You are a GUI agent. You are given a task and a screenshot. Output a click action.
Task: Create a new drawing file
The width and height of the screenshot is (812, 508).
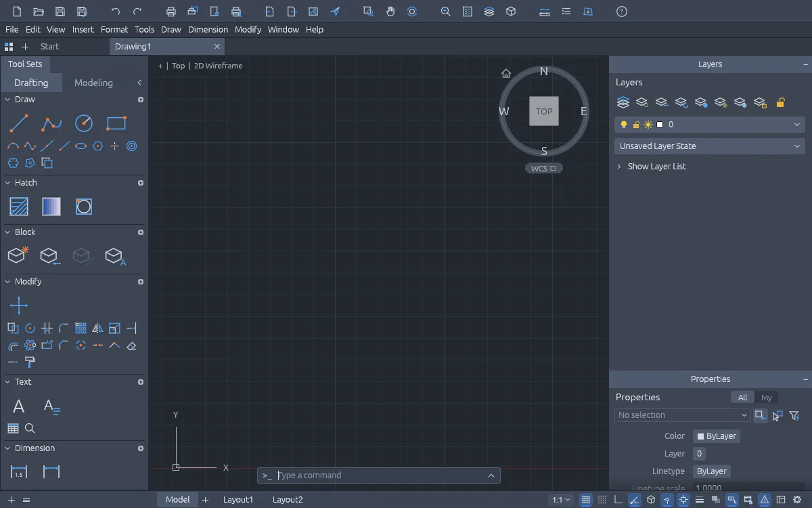[x=18, y=12]
